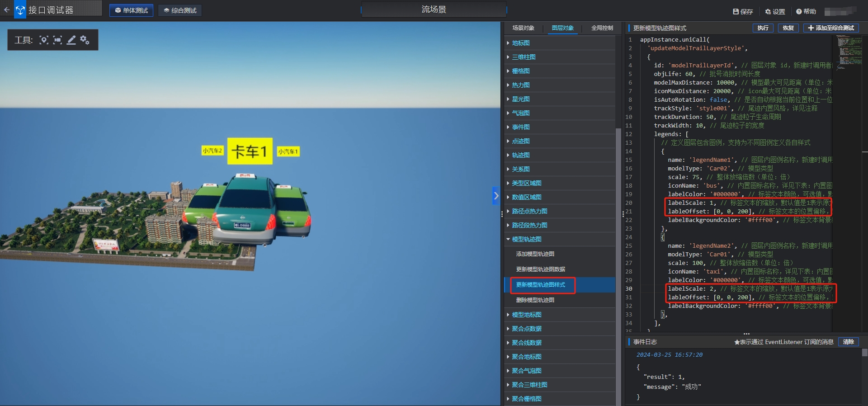Open 设置 settings in the top bar
Screen dimensions: 868x406
775,11
